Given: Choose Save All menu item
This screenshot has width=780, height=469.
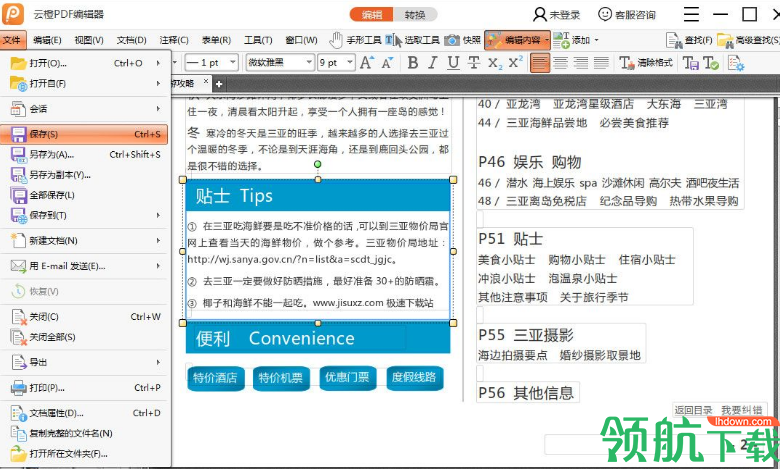Looking at the screenshot, I should point(85,195).
